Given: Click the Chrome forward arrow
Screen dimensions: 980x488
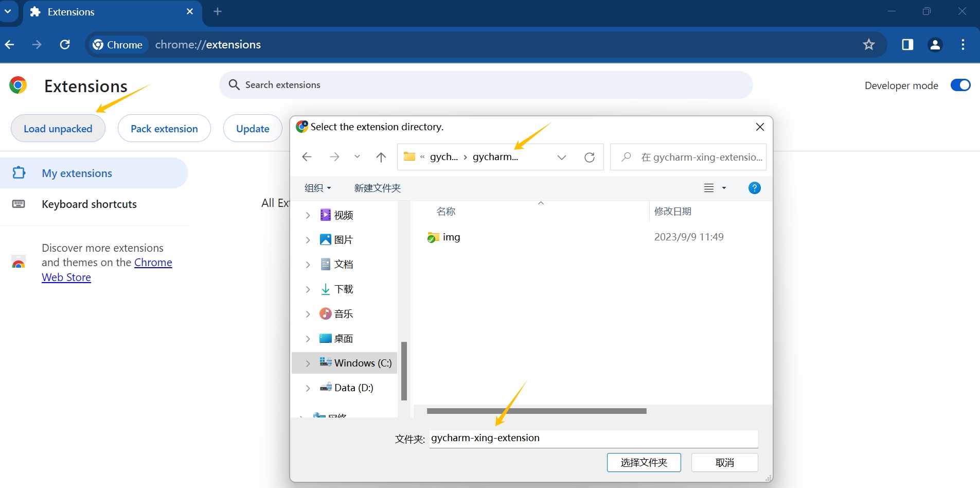Looking at the screenshot, I should click(37, 45).
